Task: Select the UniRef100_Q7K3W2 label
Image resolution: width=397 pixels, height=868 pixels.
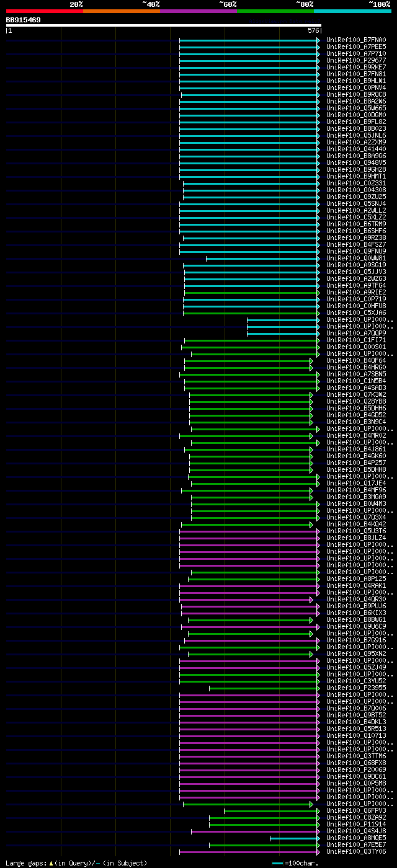Action: 356,395
